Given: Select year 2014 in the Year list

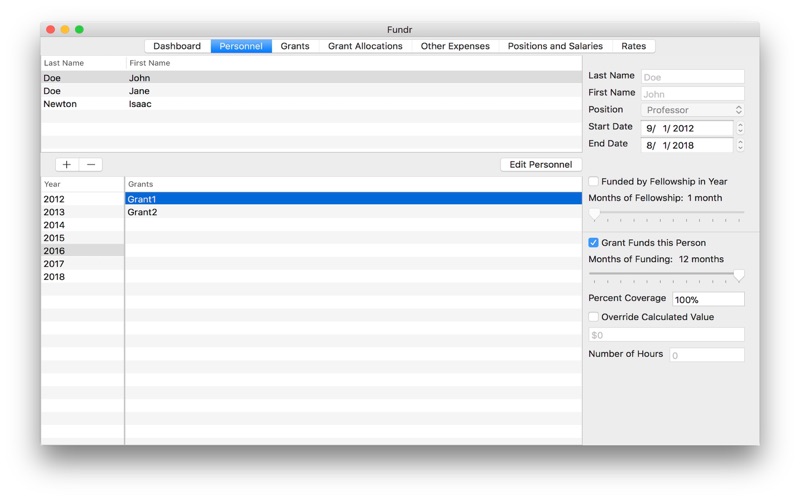Looking at the screenshot, I should 83,225.
